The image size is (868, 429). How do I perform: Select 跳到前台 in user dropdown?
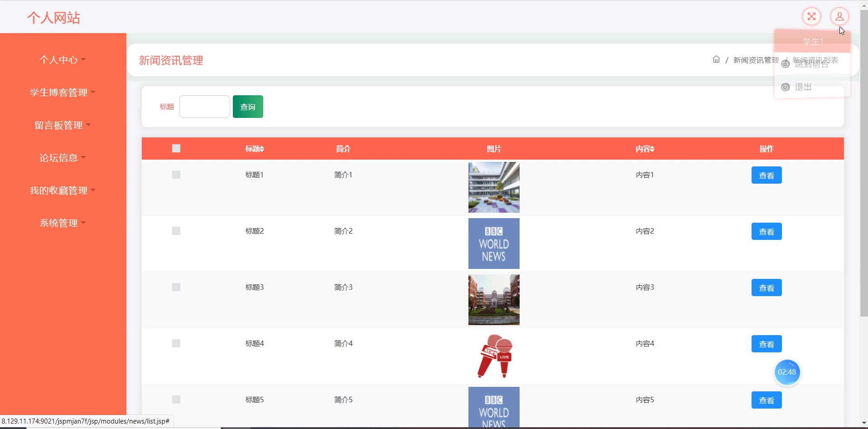coord(812,64)
